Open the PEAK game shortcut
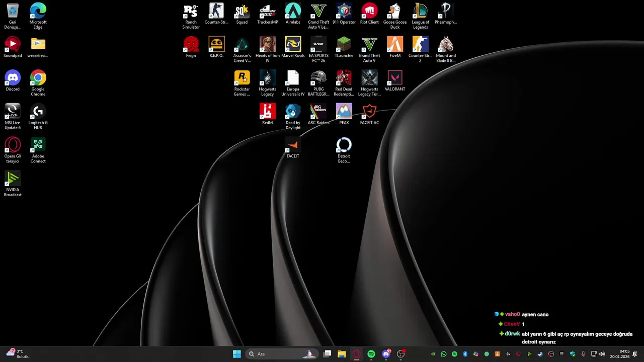The image size is (644, 362). (x=344, y=115)
